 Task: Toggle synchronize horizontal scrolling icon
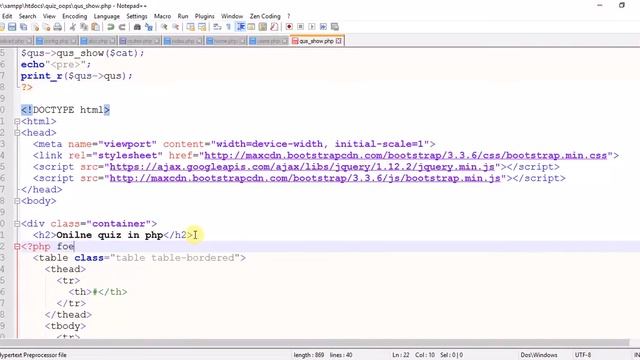point(202,27)
